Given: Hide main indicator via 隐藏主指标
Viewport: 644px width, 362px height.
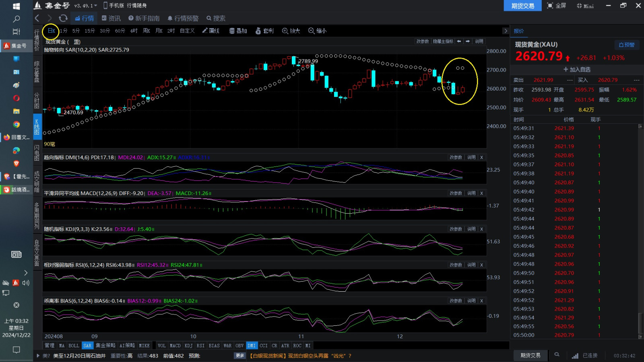Looking at the screenshot, I should [x=443, y=41].
